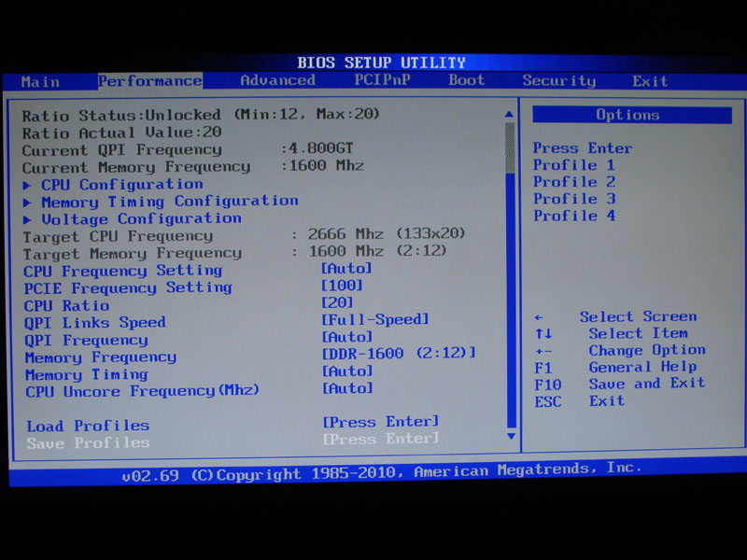Image resolution: width=747 pixels, height=560 pixels.
Task: Open CPU Configuration submenu
Action: [122, 184]
